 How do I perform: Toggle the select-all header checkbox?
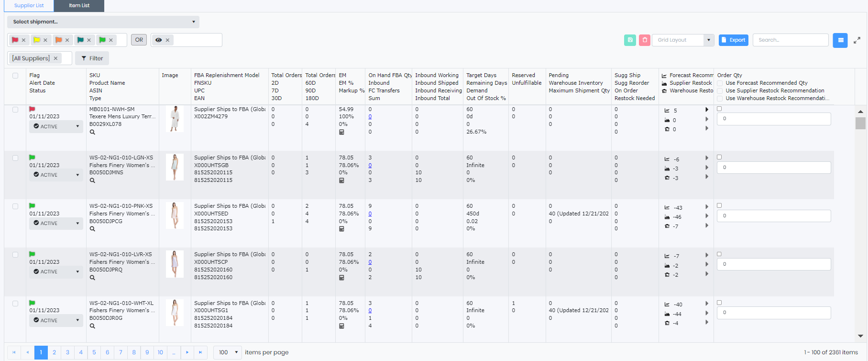click(x=15, y=76)
